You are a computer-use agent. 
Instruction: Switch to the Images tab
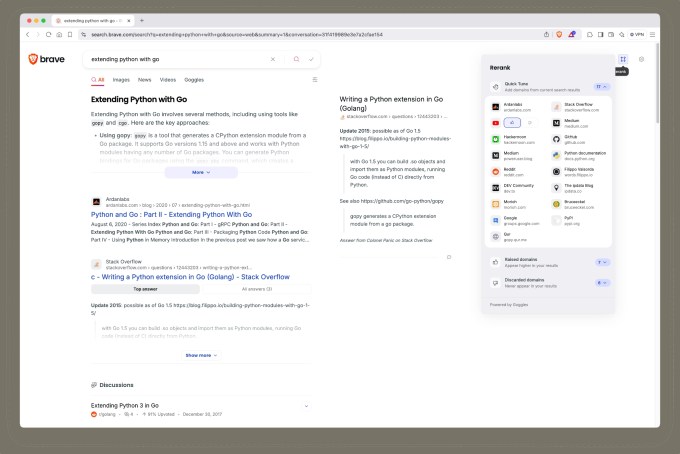coord(120,79)
